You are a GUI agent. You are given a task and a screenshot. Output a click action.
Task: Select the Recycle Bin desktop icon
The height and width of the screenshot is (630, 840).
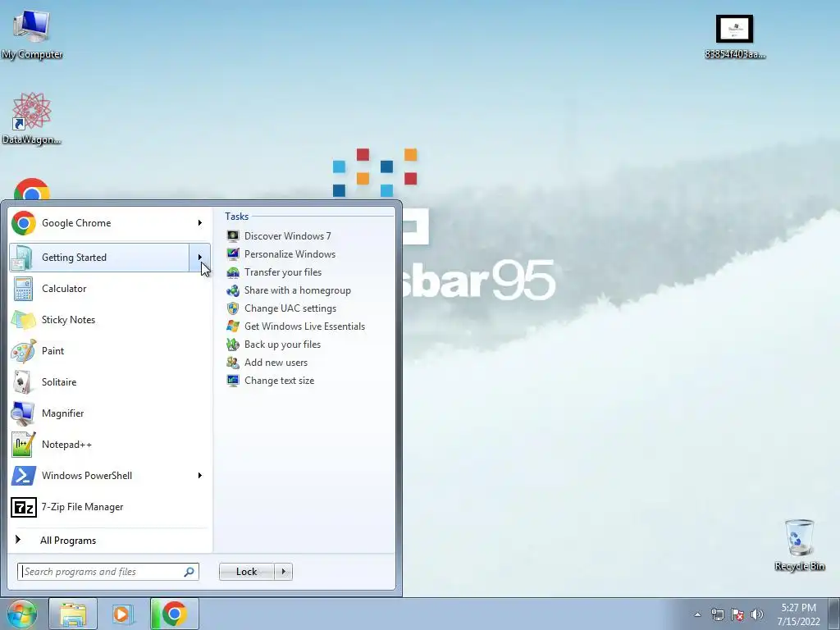pyautogui.click(x=799, y=545)
